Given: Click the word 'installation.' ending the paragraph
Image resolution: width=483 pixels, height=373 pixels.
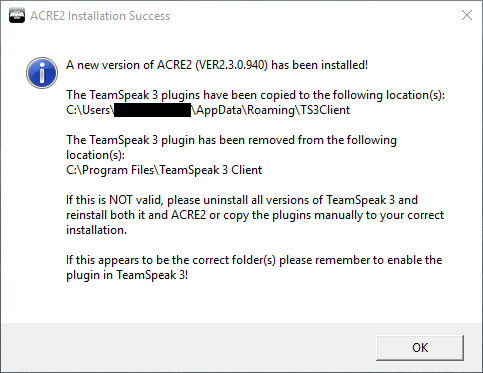Looking at the screenshot, I should click(96, 230).
